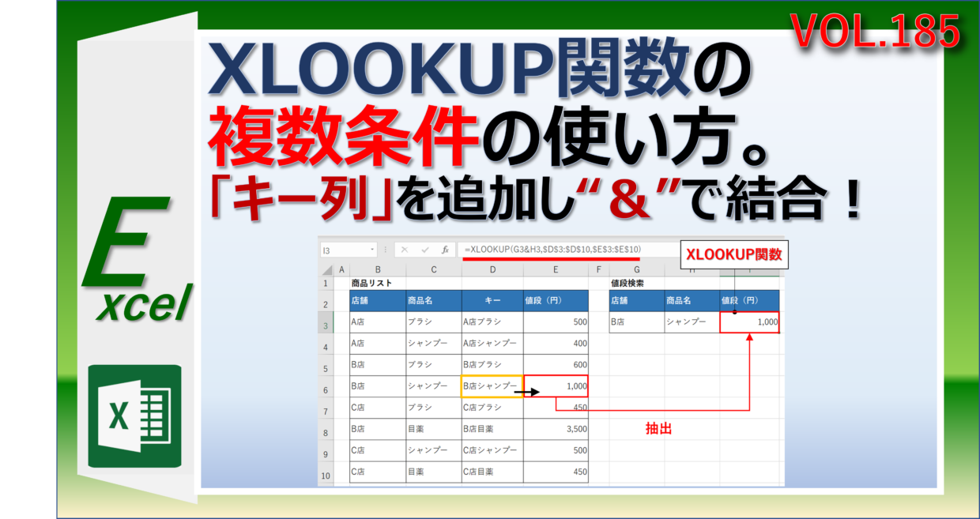Viewport: 980px width, 519px height.
Task: Select column F header
Action: click(x=599, y=269)
